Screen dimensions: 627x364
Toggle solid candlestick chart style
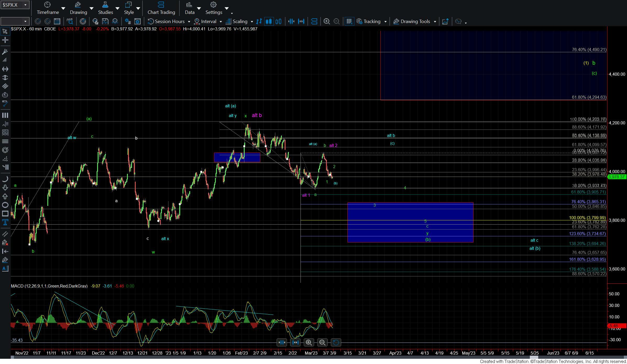point(269,21)
